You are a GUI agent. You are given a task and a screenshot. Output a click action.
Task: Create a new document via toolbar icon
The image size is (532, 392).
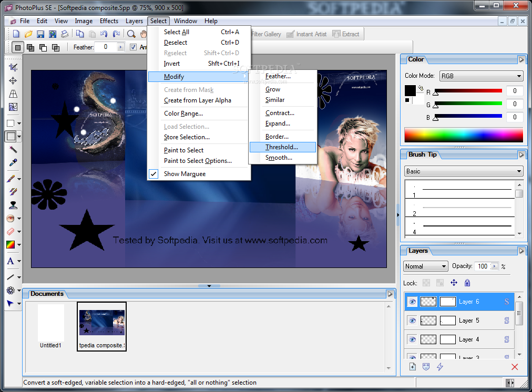[16, 34]
